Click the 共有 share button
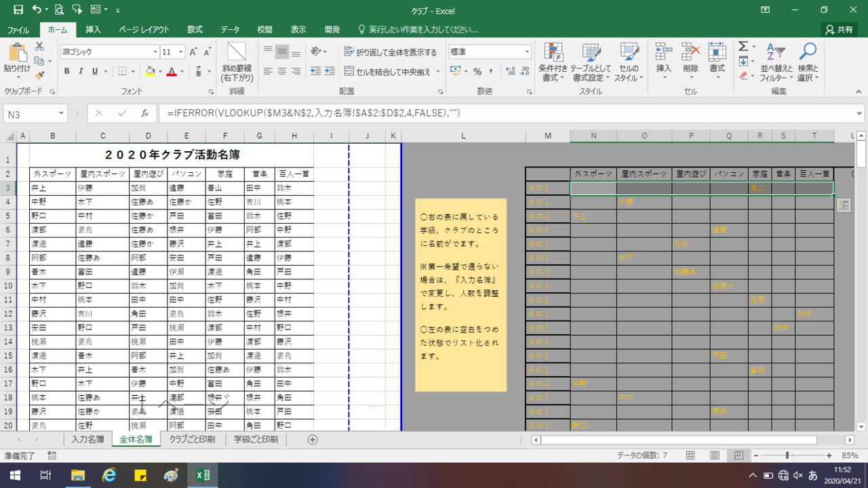This screenshot has height=488, width=868. (839, 30)
